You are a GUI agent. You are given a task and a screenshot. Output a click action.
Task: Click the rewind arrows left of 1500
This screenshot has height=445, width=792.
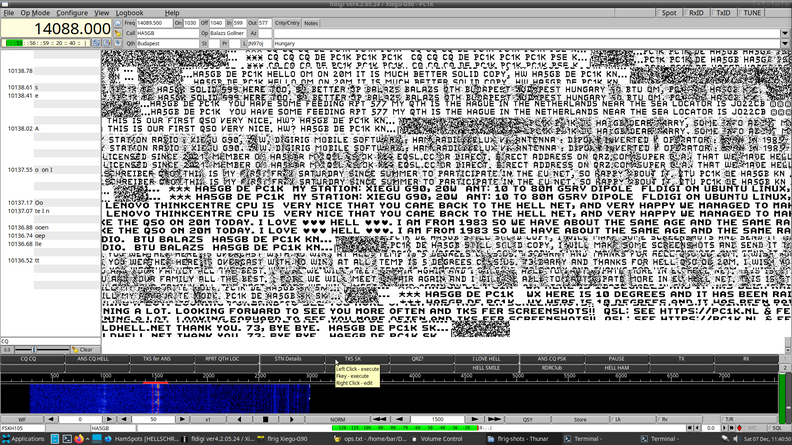380,419
